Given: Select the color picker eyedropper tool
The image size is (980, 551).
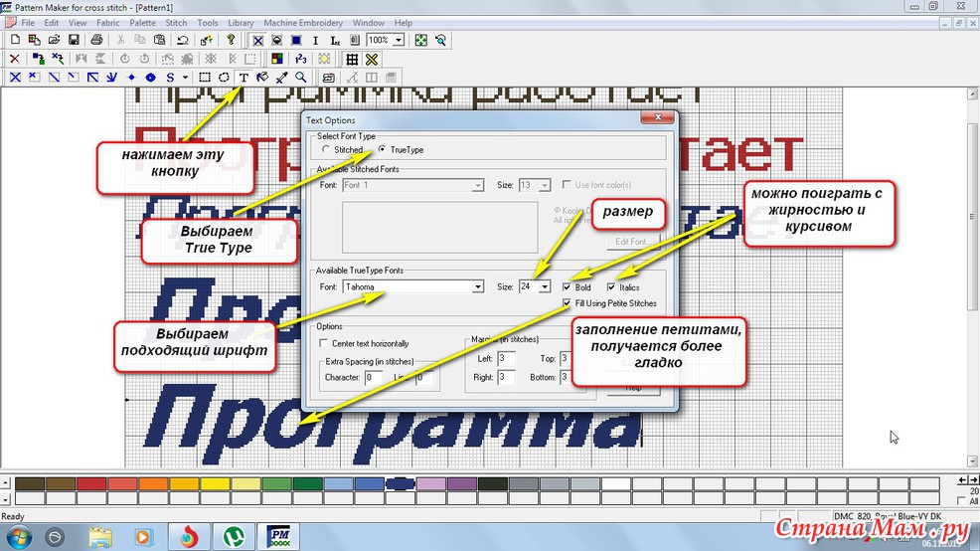Looking at the screenshot, I should tap(282, 78).
